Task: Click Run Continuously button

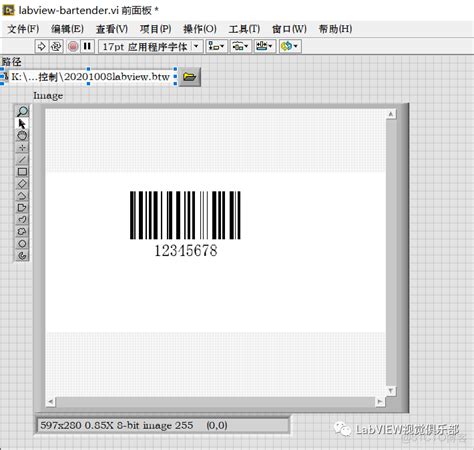Action: (56, 46)
